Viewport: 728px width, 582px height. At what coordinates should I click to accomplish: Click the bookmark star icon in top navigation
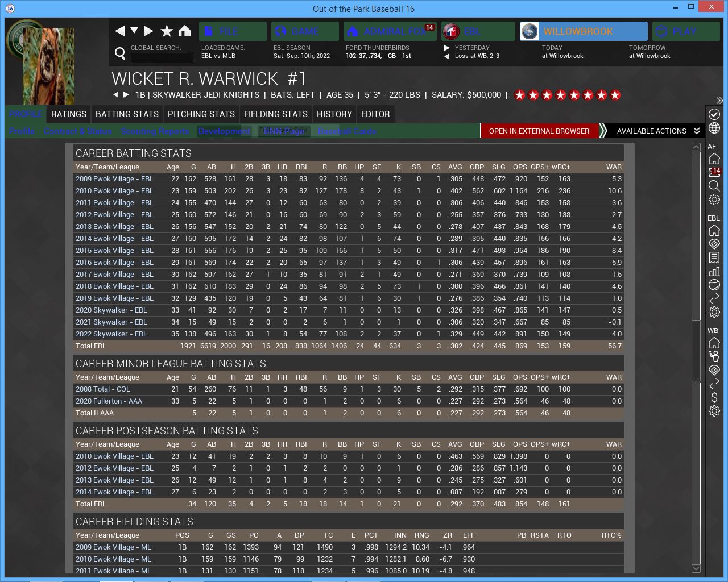click(x=167, y=31)
